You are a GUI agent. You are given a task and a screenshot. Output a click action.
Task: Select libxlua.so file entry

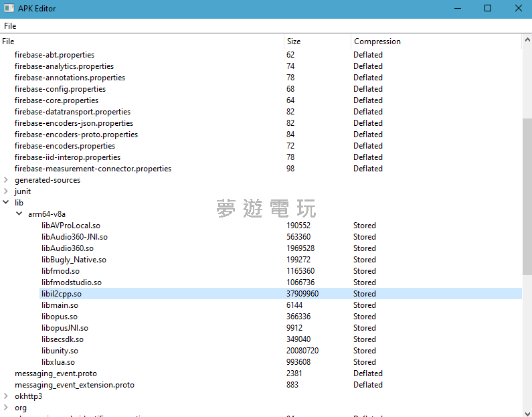pyautogui.click(x=58, y=362)
